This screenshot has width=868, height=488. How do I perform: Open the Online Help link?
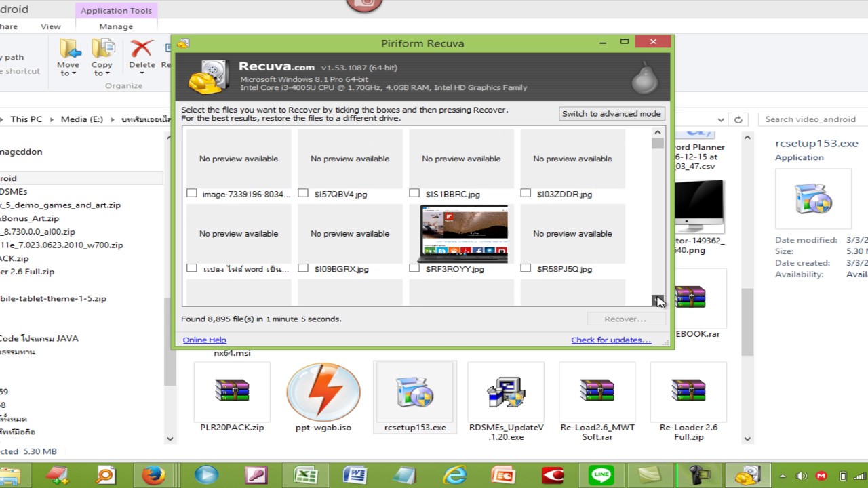(205, 340)
